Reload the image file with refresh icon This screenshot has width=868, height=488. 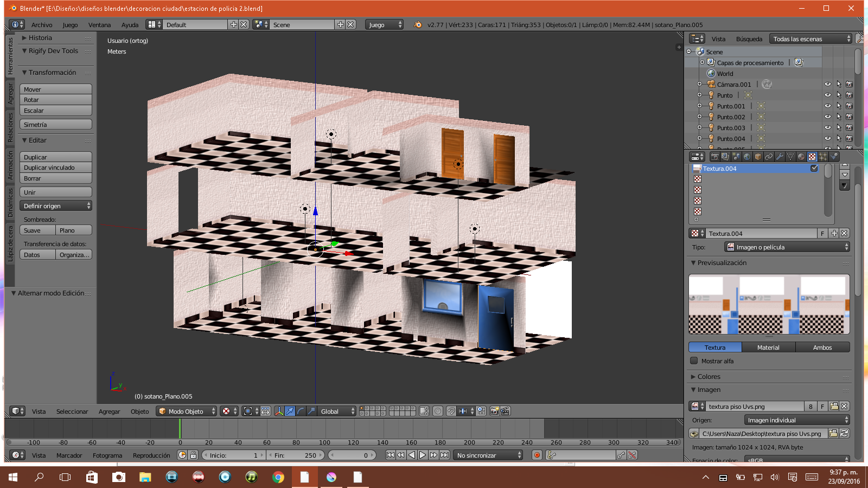[x=844, y=433]
